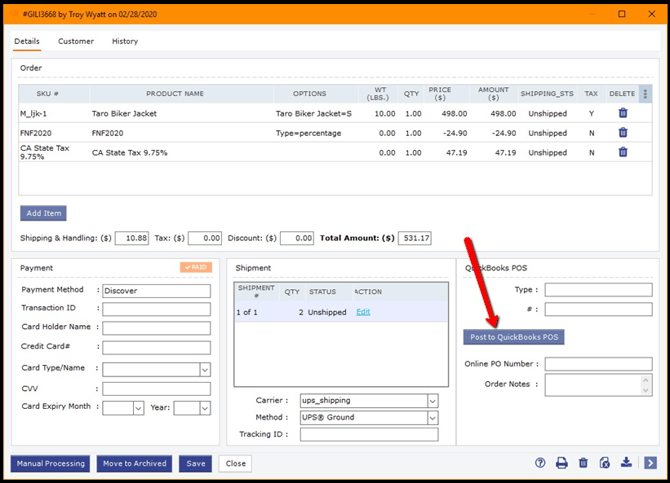
Task: Open the Carrier ups_shipping dropdown
Action: pyautogui.click(x=432, y=400)
